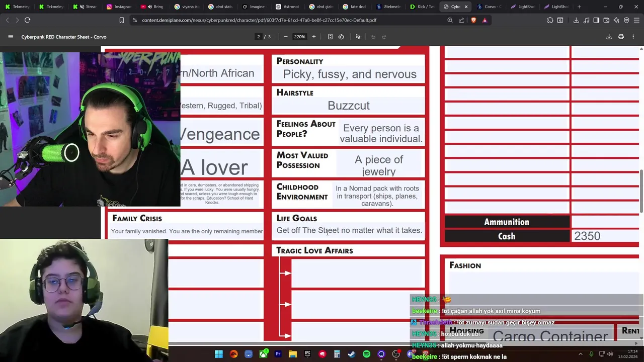Close the Cyberpunk character sheet tab
Image resolution: width=644 pixels, height=362 pixels.
[466, 7]
